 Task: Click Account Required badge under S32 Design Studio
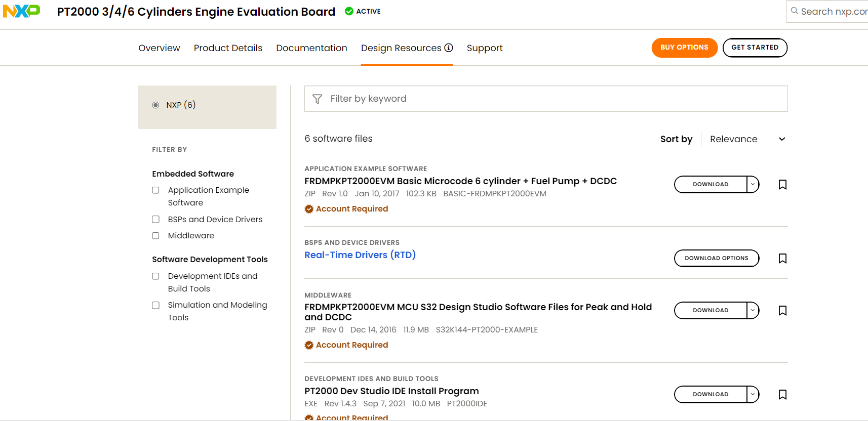(x=346, y=345)
